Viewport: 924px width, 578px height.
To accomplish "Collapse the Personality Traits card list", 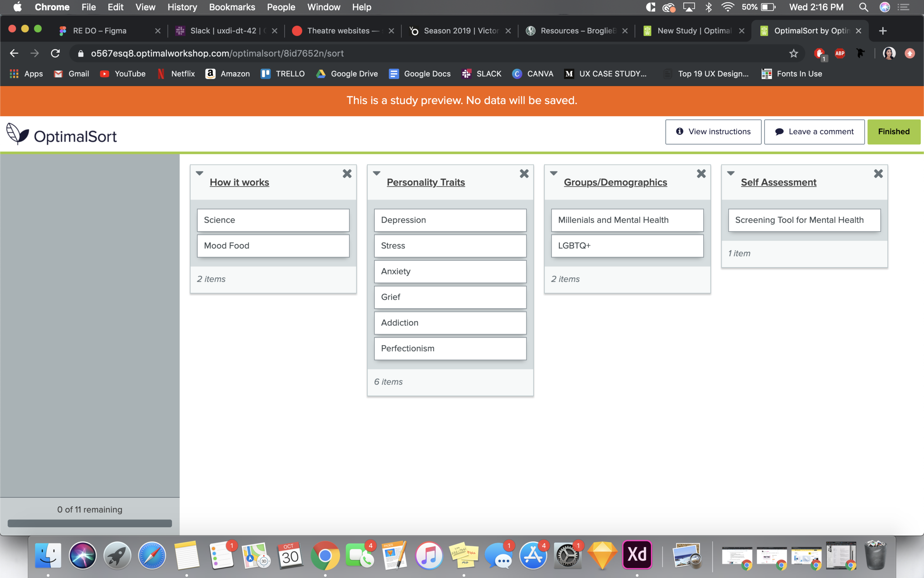I will (x=377, y=173).
